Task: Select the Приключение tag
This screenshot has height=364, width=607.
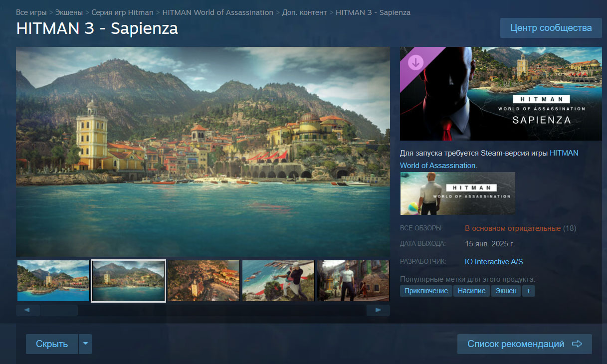Action: [426, 291]
